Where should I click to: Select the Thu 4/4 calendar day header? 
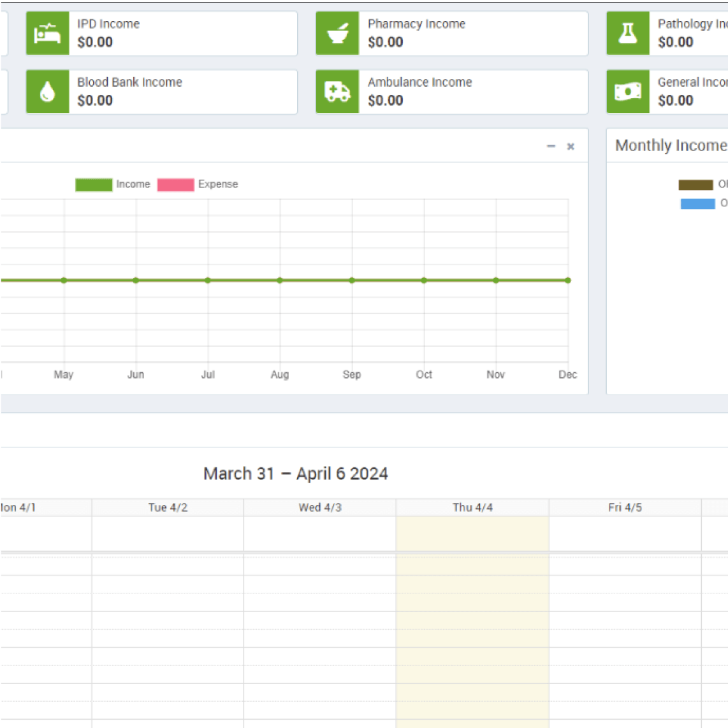[x=472, y=507]
